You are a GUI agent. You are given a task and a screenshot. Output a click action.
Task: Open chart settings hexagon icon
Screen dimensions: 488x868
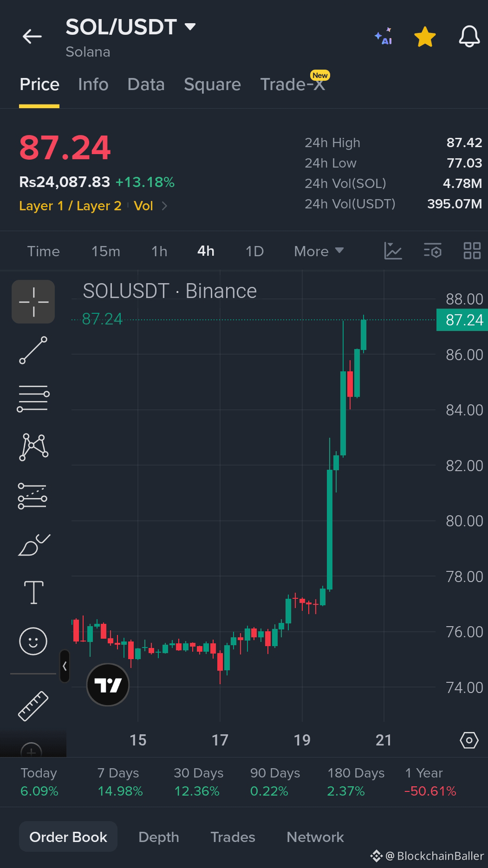point(469,740)
